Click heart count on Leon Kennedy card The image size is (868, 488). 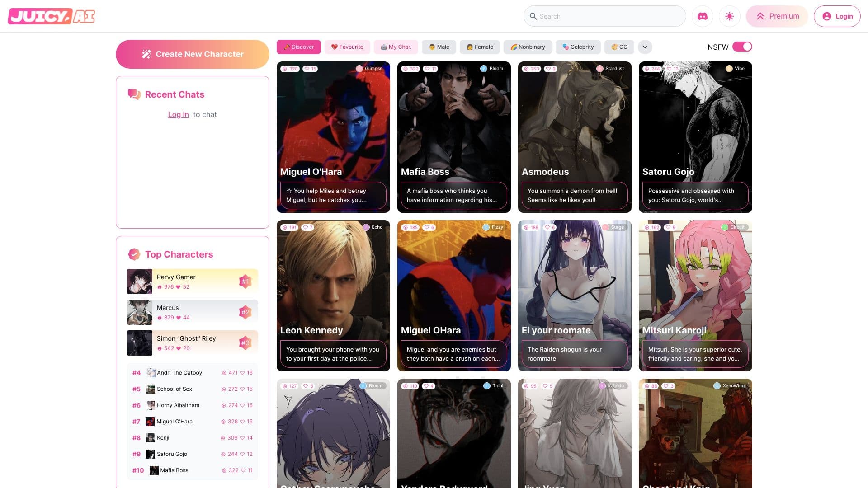308,227
